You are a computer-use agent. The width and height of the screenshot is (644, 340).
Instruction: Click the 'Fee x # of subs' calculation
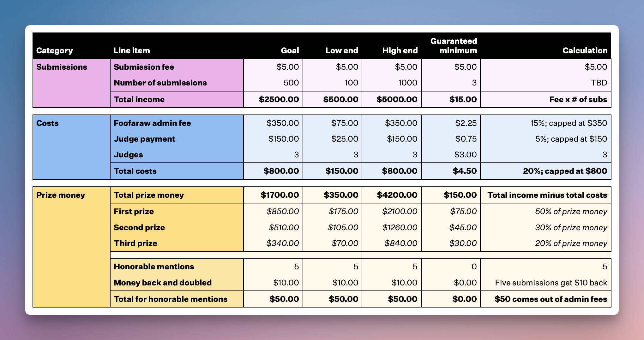pyautogui.click(x=578, y=99)
